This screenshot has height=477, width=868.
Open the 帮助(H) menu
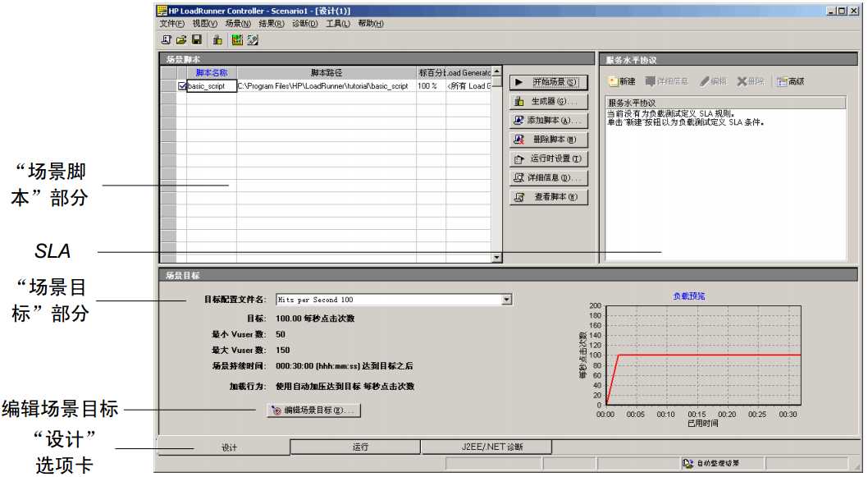click(371, 23)
